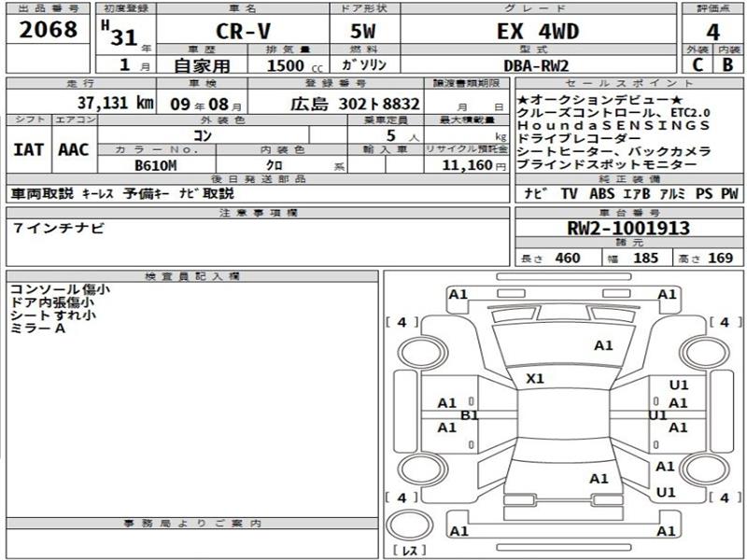Click the chassis number RW2-1001913

[x=627, y=227]
